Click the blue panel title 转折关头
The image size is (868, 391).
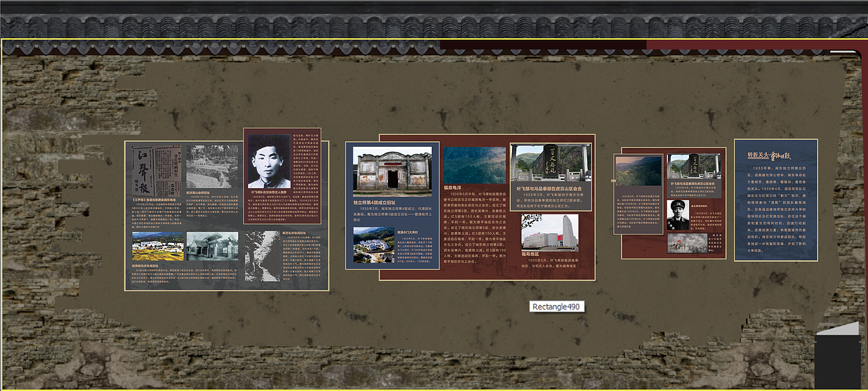tap(757, 155)
